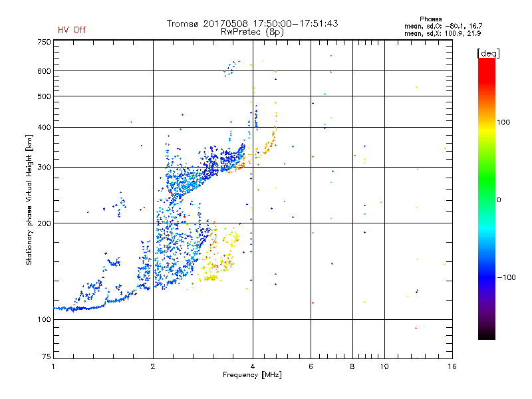Select "mean, sd,X: 100.9, 21.9" line

point(442,33)
